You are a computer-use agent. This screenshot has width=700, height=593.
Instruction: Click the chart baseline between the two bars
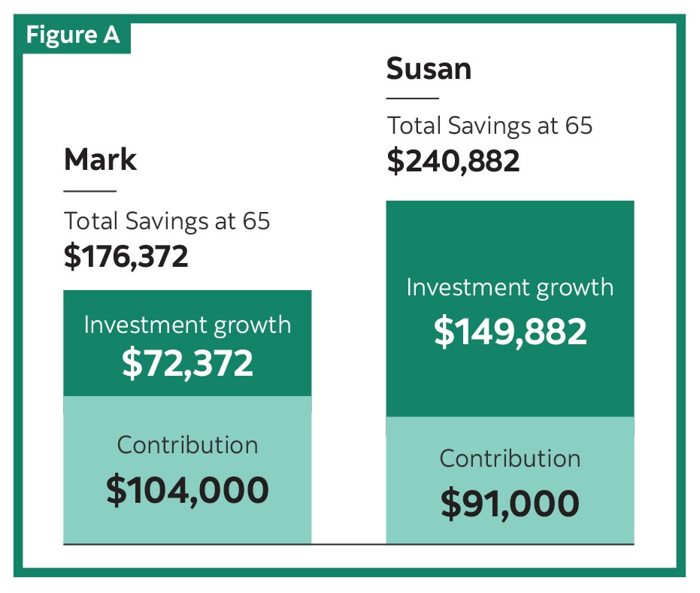pos(348,543)
